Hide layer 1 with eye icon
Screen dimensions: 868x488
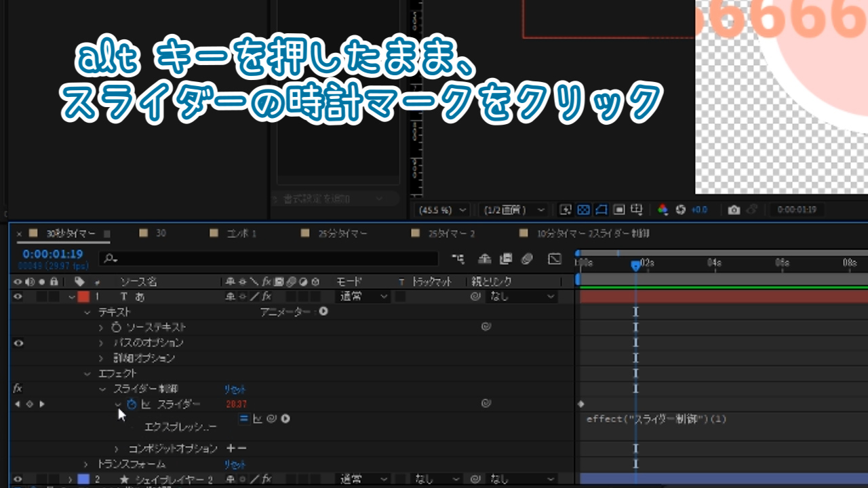(18, 296)
